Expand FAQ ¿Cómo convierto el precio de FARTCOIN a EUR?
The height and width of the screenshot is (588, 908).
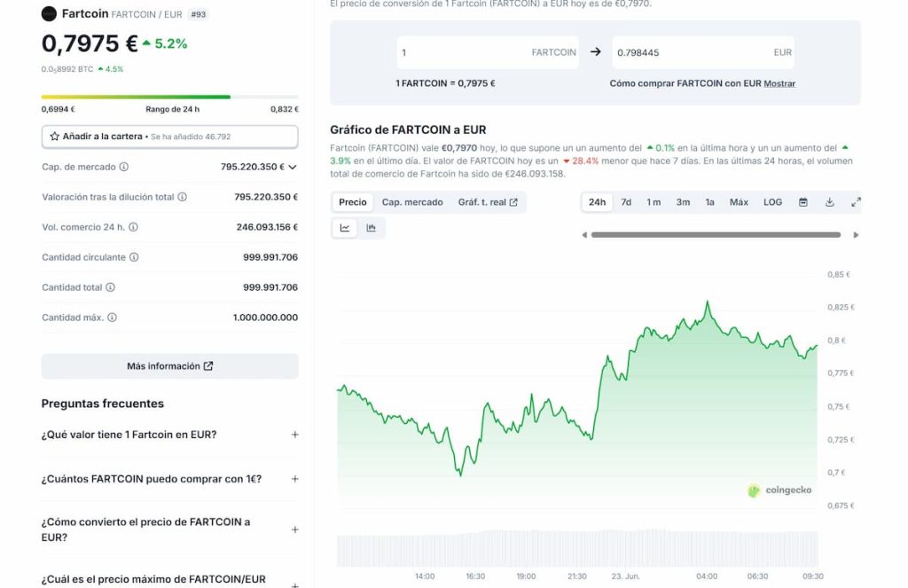(294, 529)
